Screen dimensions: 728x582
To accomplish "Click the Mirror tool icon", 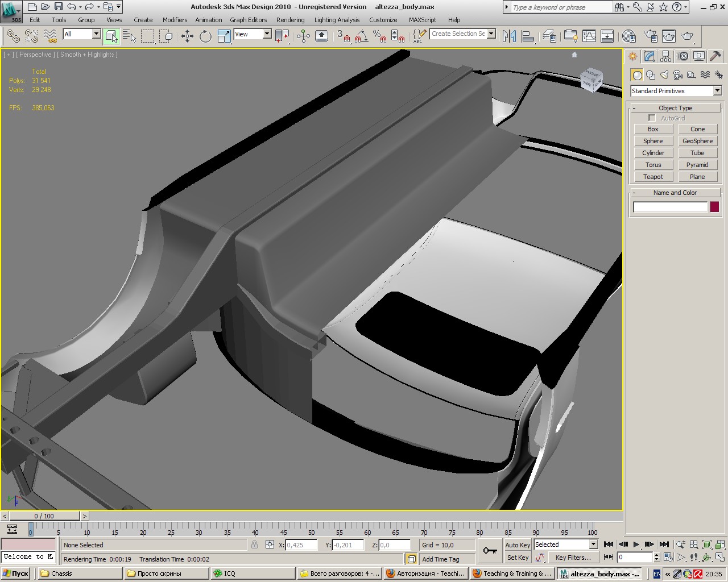I will (510, 36).
